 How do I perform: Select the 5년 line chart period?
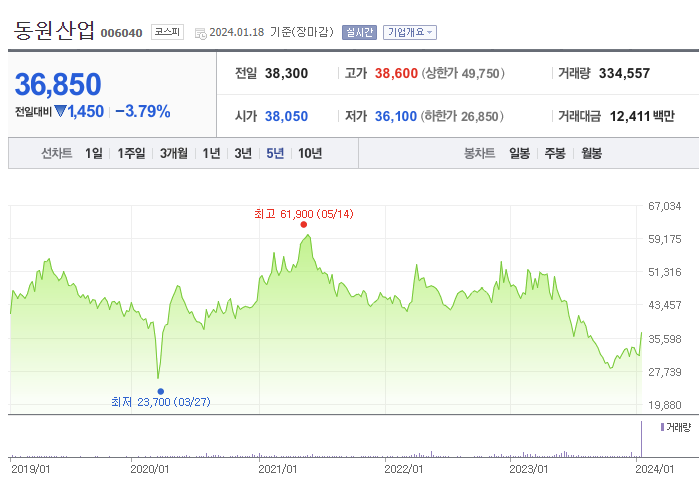click(275, 153)
